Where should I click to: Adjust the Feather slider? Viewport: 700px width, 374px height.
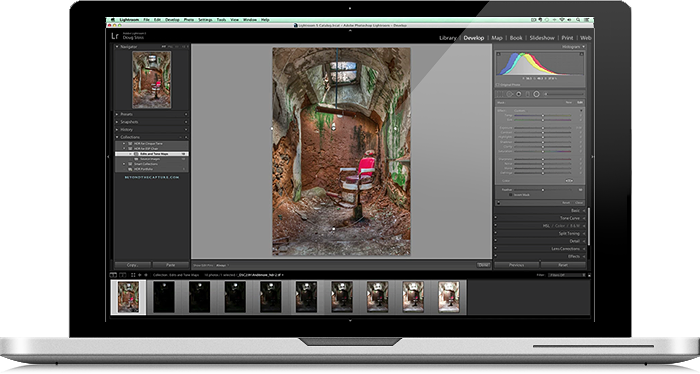click(x=543, y=190)
